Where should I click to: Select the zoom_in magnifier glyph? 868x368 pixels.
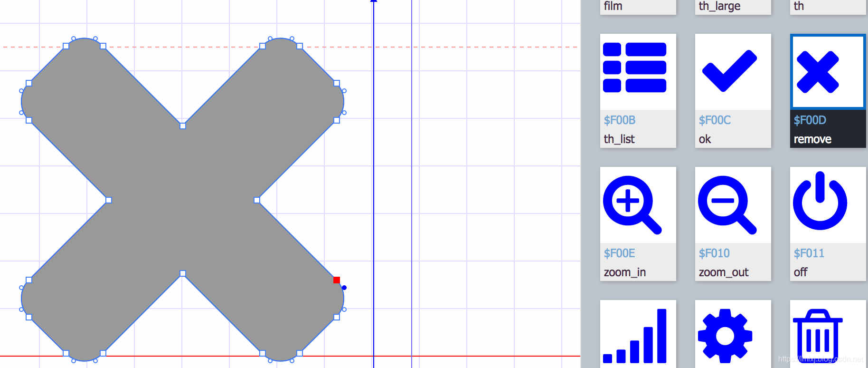[632, 205]
